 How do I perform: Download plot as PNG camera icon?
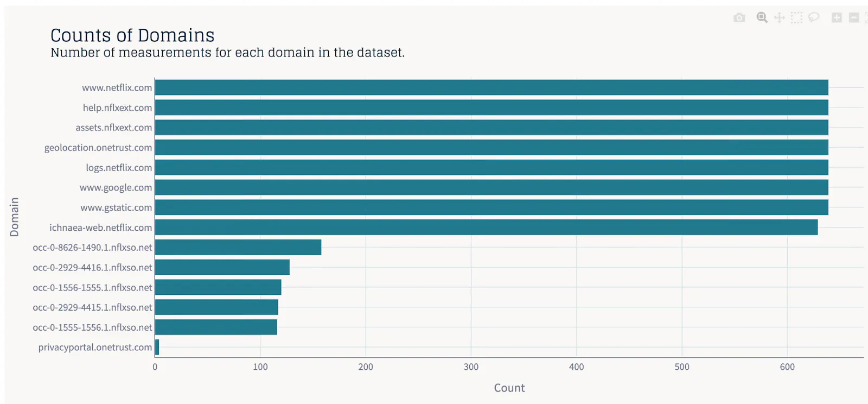point(739,18)
